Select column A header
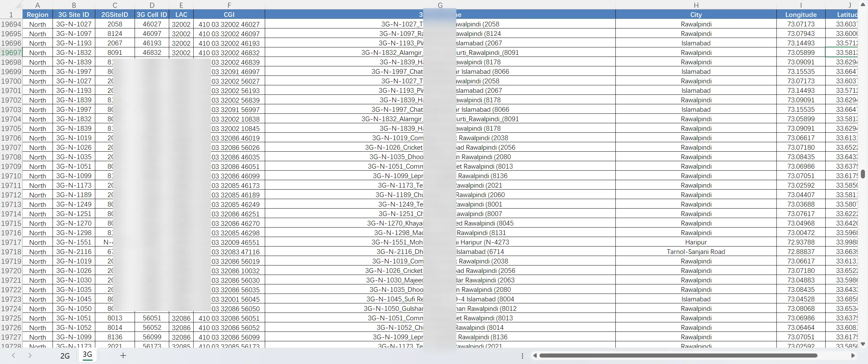Screen dimensions: 868x364 (x=38, y=5)
